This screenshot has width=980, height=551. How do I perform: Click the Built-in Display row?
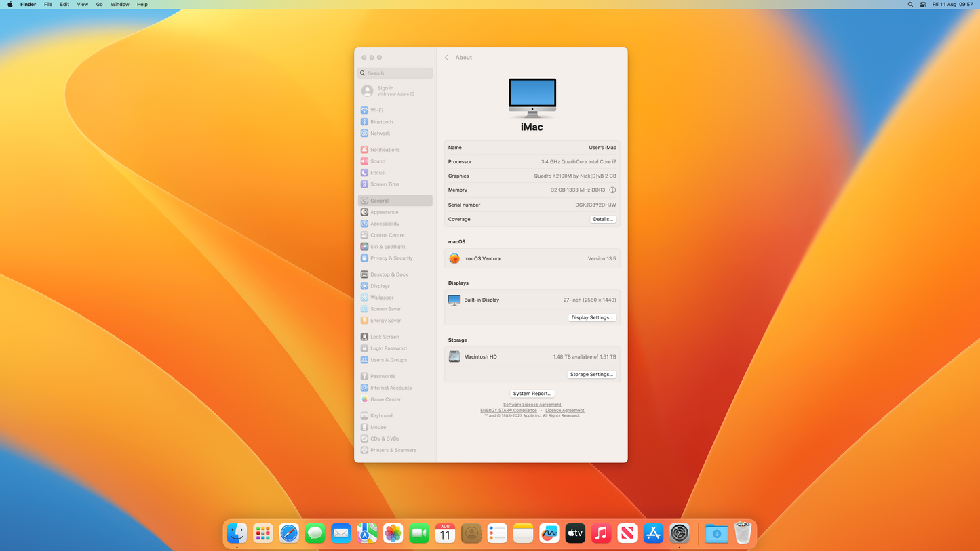point(532,300)
